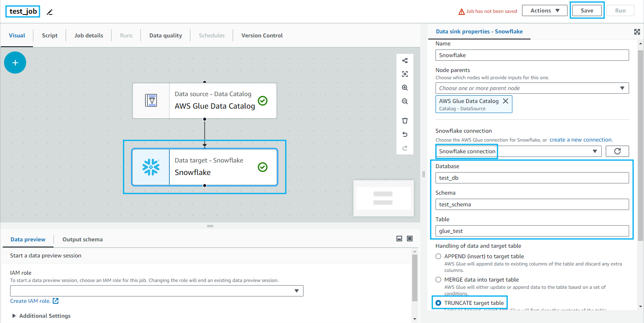Open the Snowflake connection dropdown

coord(518,151)
